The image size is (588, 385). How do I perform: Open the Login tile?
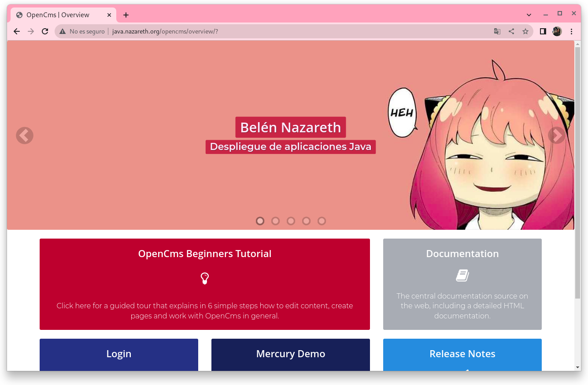(119, 354)
